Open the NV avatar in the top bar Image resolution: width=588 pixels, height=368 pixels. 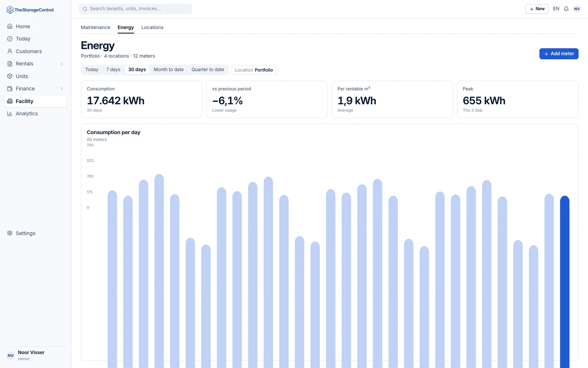pos(577,9)
